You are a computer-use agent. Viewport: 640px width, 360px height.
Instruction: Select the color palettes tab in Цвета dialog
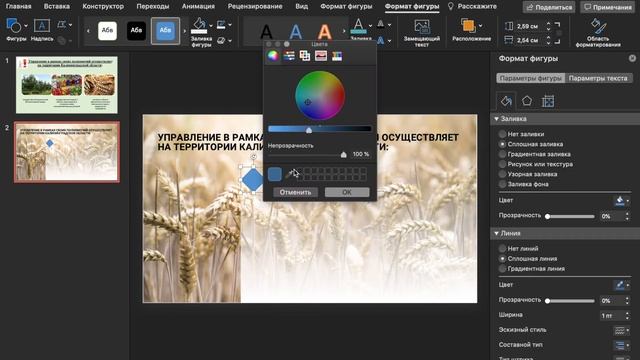305,56
